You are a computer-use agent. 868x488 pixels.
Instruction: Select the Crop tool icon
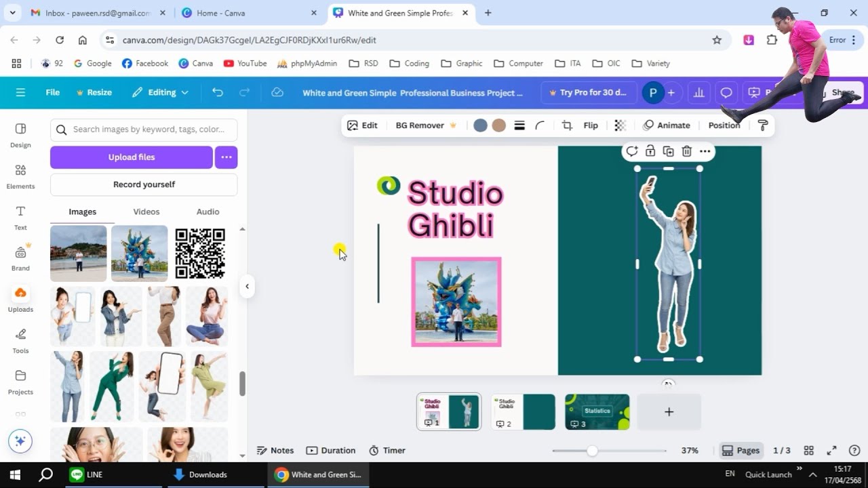567,125
